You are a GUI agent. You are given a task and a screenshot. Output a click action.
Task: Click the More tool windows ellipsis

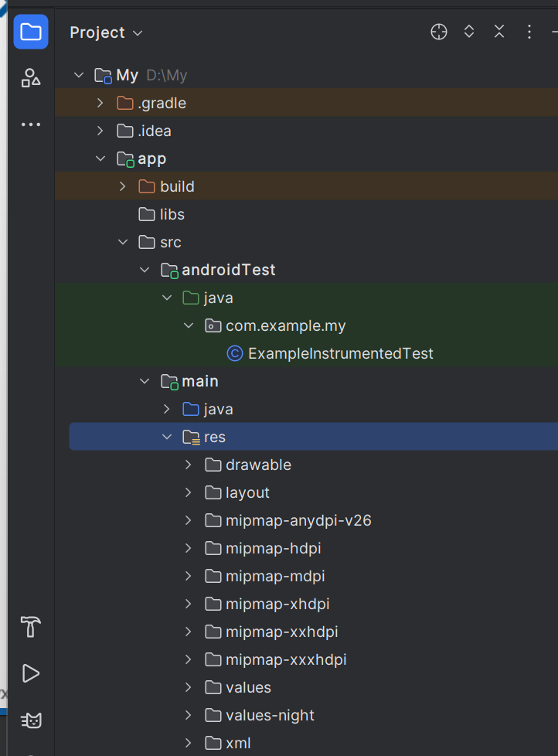31,124
